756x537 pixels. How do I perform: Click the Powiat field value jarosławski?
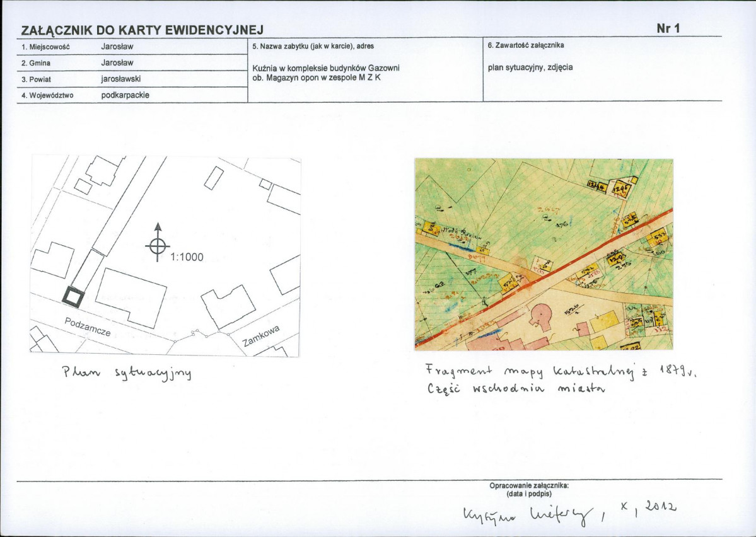pyautogui.click(x=121, y=79)
